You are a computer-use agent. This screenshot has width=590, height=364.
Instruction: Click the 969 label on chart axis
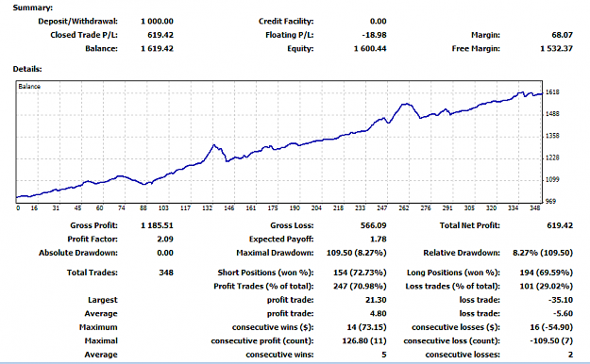point(550,202)
